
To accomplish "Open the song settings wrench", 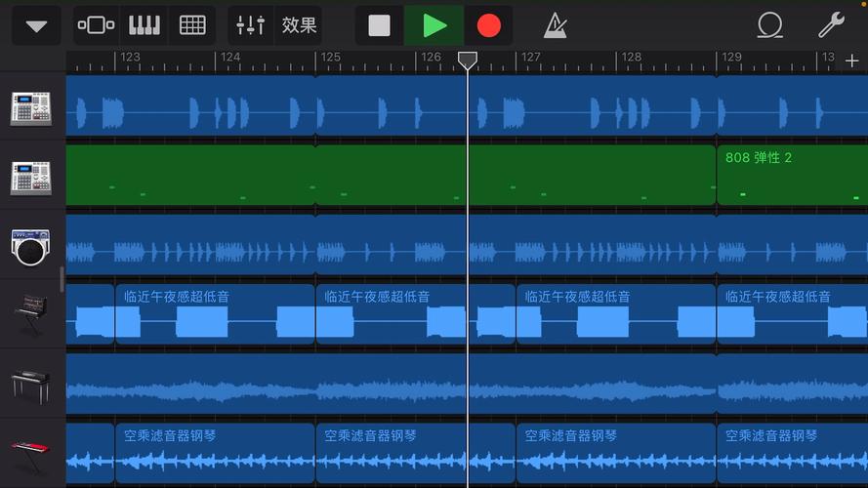I will [x=831, y=25].
